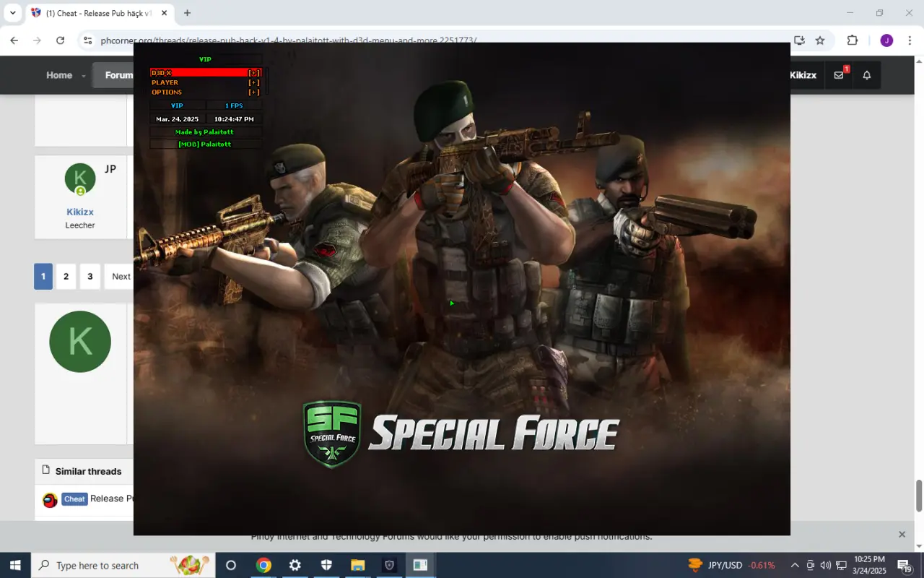Open the forum inbox envelope icon

pos(839,75)
